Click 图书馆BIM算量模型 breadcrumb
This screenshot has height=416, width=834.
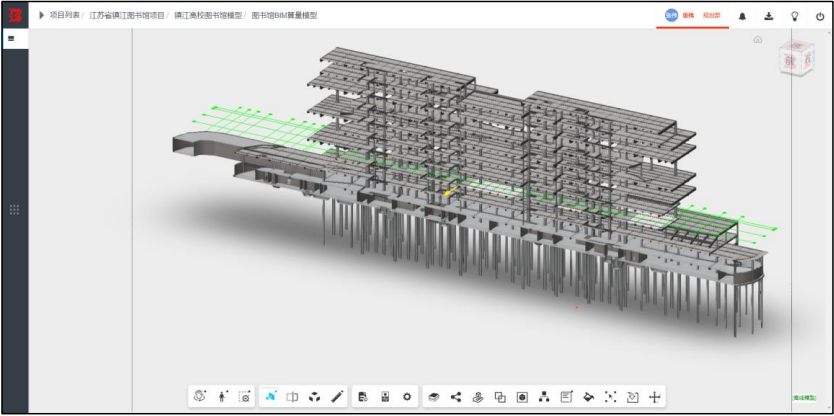click(284, 15)
